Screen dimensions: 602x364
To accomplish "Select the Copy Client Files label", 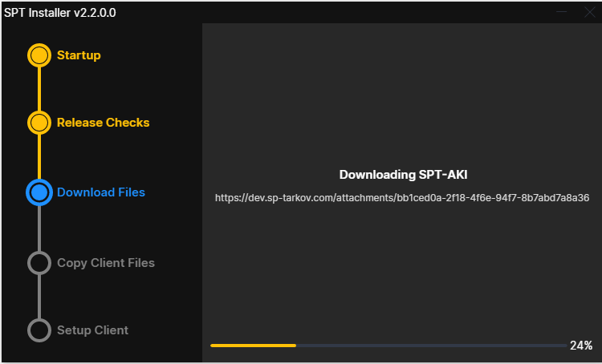I will pos(106,263).
